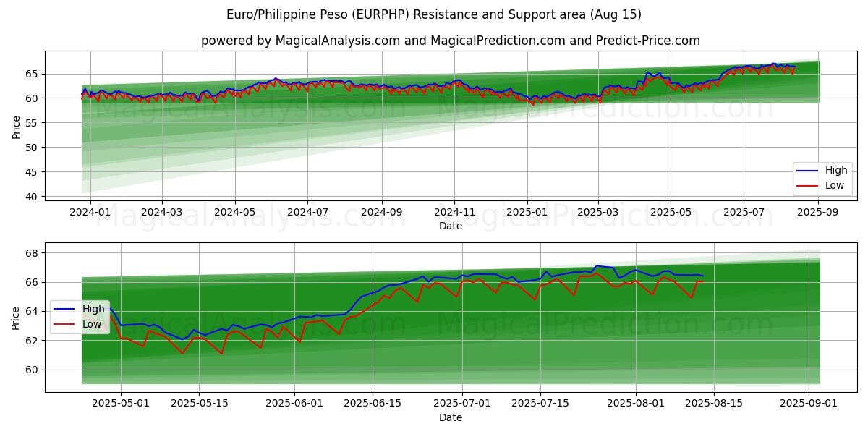868x434 pixels.
Task: Click the '2025-05-01' label in bottom chart
Action: click(x=121, y=404)
